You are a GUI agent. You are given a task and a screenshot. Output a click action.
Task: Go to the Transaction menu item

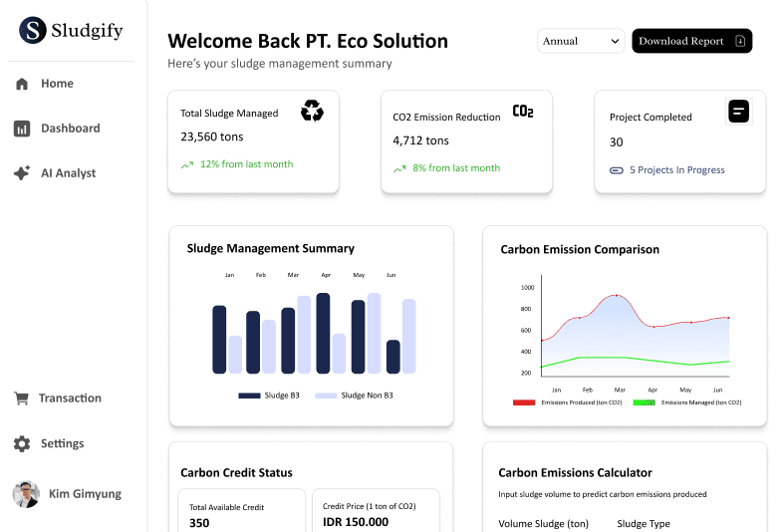[x=58, y=399]
